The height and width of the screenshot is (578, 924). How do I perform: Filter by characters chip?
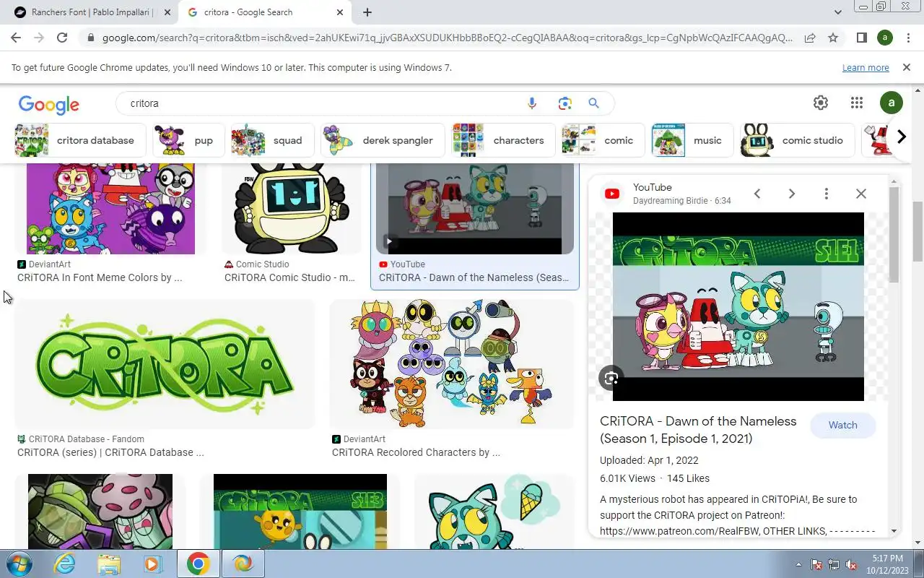tap(503, 140)
